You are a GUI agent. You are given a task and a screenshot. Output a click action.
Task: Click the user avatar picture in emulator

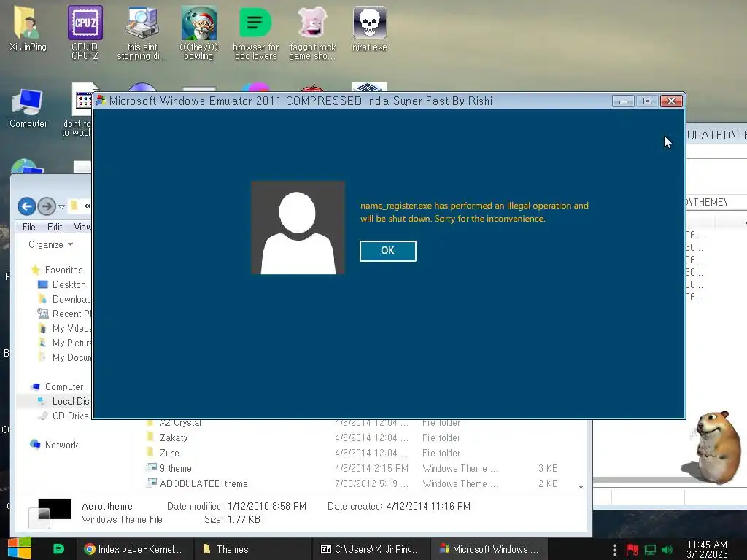[298, 227]
